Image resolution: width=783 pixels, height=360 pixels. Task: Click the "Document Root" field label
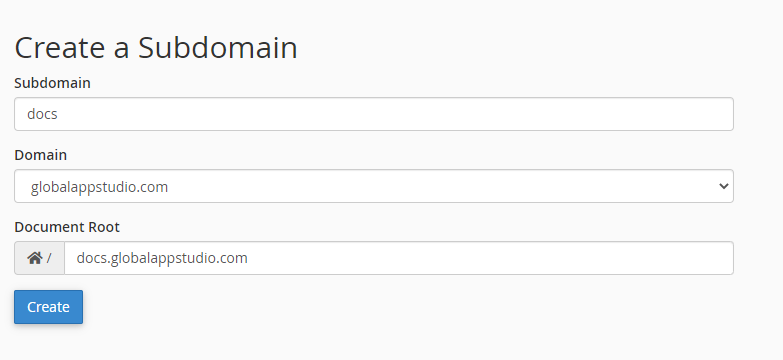pyautogui.click(x=67, y=227)
